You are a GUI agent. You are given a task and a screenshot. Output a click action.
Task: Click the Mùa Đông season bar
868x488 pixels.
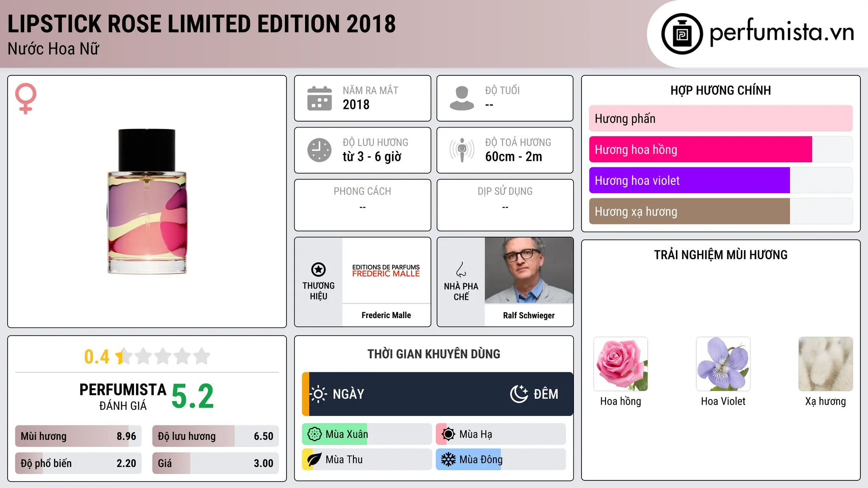tap(501, 460)
